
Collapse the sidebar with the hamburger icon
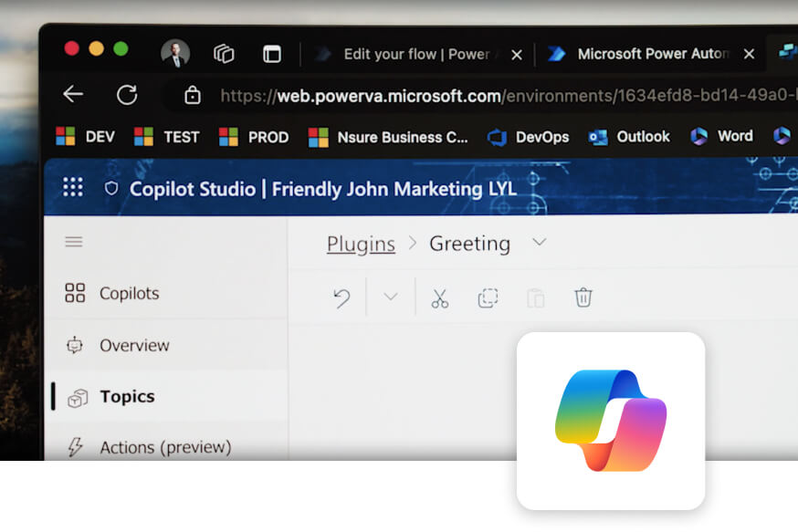click(74, 242)
